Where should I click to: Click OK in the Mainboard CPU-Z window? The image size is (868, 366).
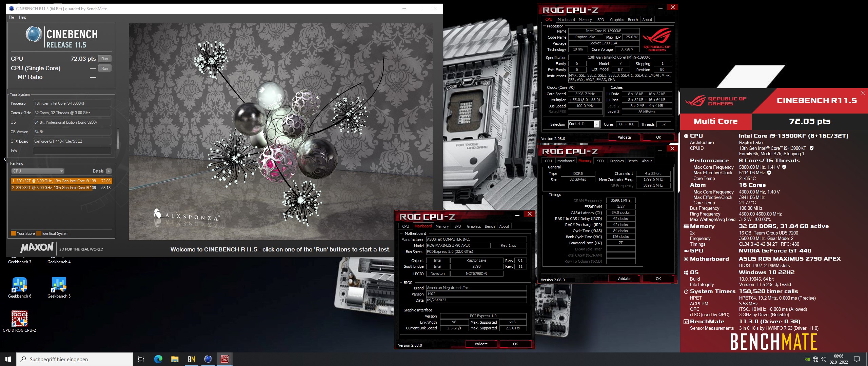point(515,344)
